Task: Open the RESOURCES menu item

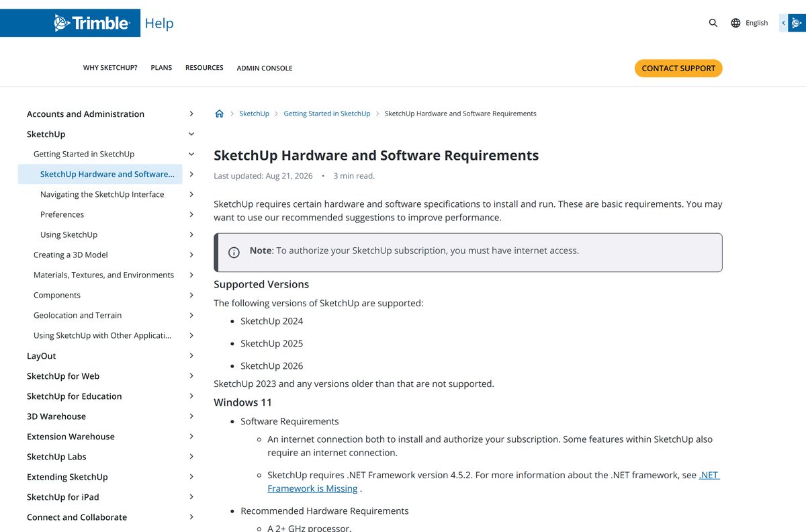Action: [204, 68]
